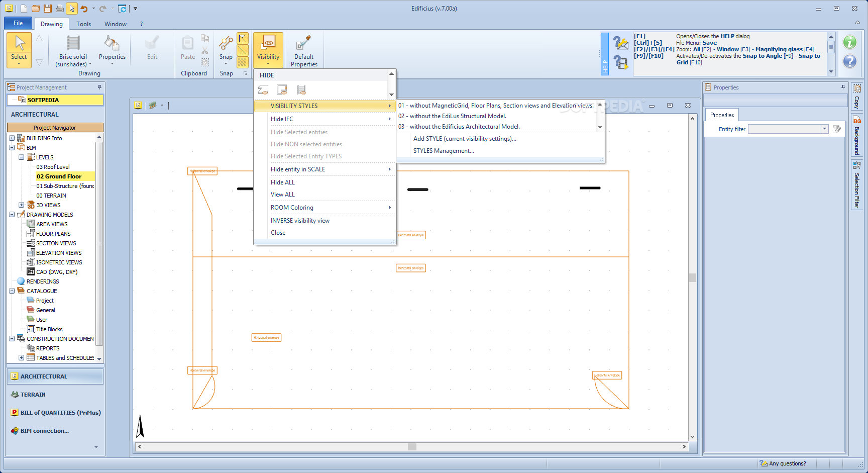Click the assistance request icon with wrench
The height and width of the screenshot is (473, 868).
click(x=621, y=43)
